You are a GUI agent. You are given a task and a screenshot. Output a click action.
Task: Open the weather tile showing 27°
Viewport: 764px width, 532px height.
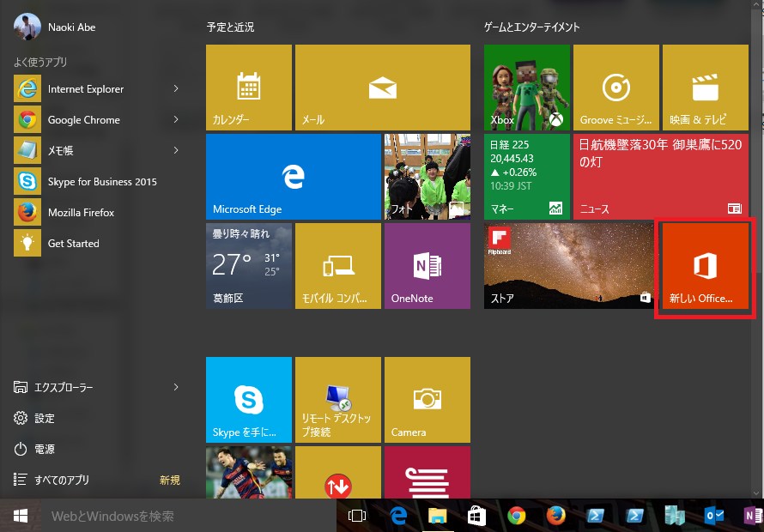click(248, 266)
